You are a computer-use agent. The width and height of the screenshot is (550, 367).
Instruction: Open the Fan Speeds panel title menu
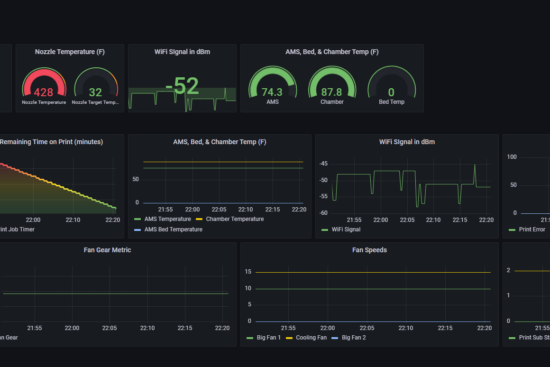(369, 250)
